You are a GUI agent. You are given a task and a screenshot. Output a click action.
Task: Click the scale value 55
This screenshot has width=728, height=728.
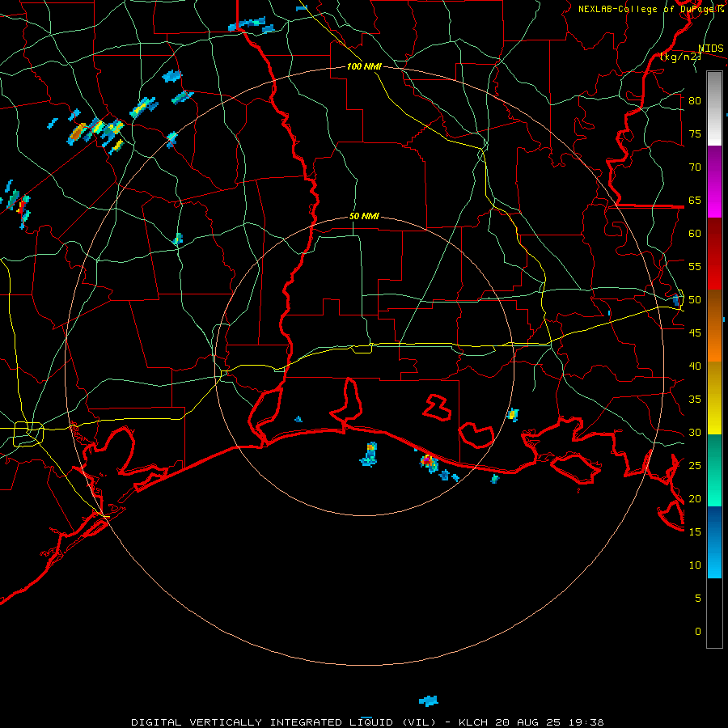[695, 266]
